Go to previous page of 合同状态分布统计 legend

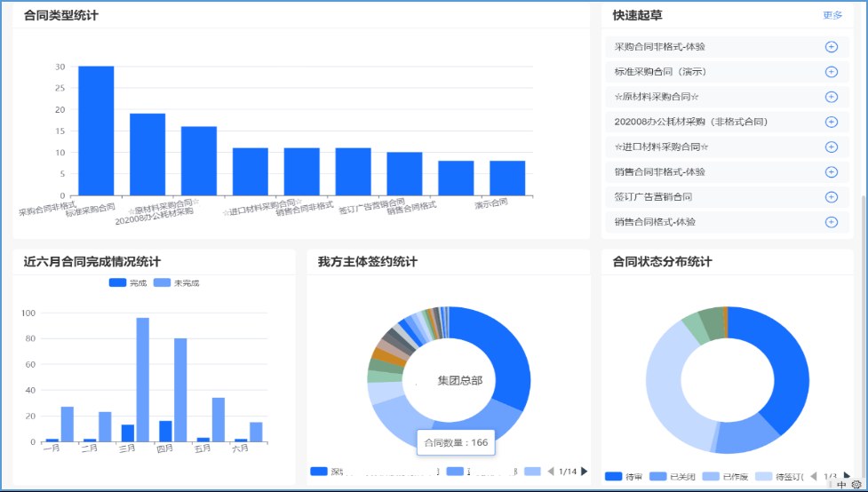pyautogui.click(x=813, y=476)
